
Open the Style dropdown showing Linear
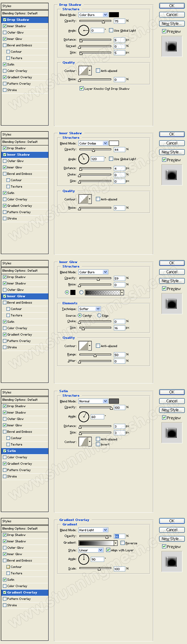91,550
